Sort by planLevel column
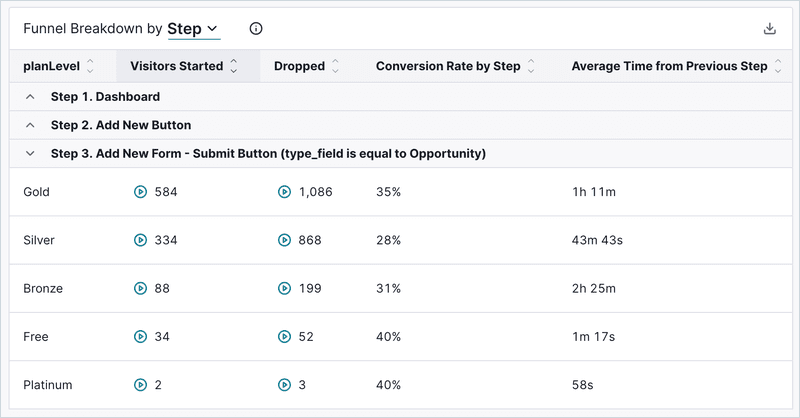The image size is (800, 418). (90, 67)
